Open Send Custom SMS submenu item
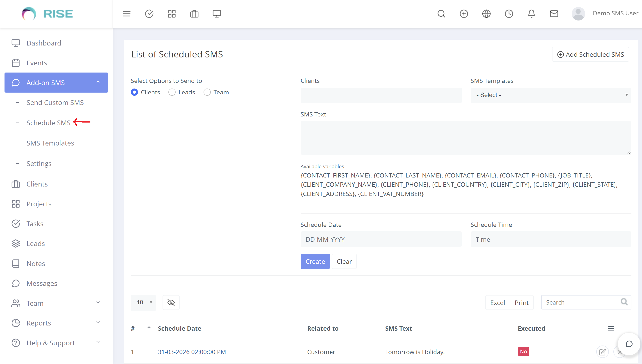The width and height of the screenshot is (642, 364). [x=55, y=102]
